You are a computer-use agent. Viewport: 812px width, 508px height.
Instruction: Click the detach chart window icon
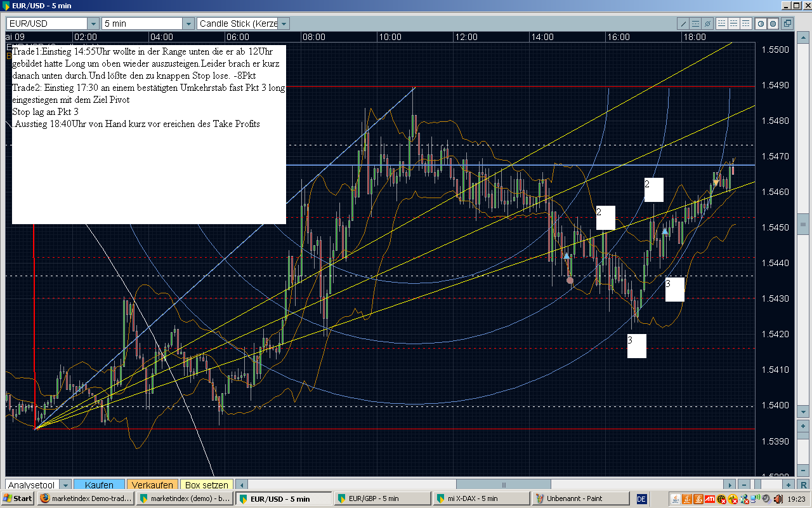pos(787,23)
